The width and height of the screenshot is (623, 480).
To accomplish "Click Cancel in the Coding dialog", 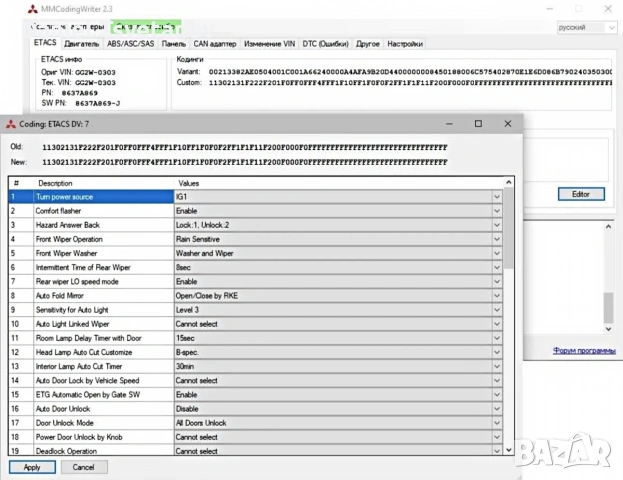I will click(84, 467).
